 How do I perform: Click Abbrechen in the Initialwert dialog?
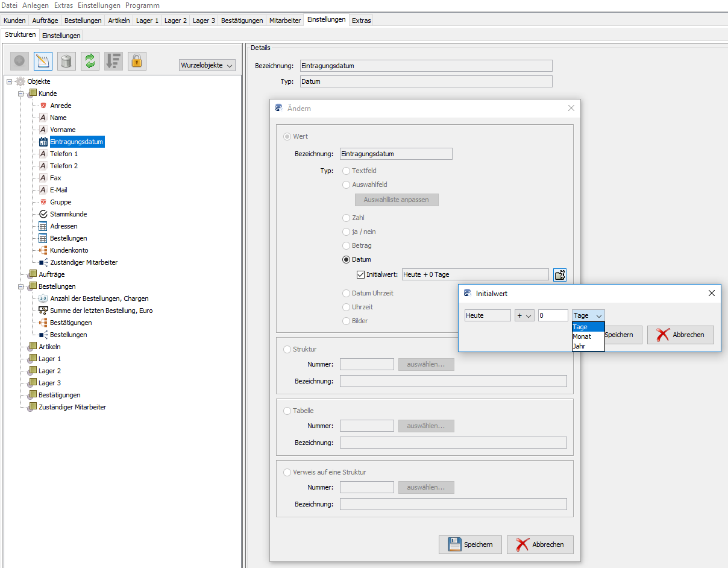(680, 335)
